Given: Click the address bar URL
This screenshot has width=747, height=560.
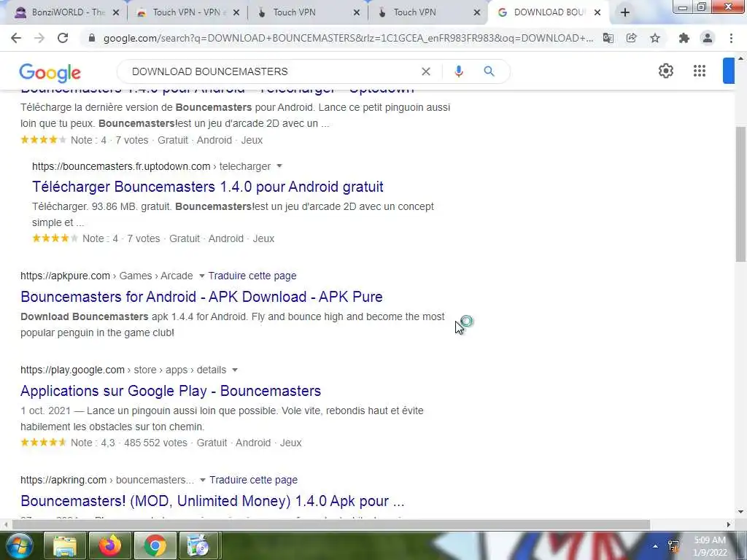Looking at the screenshot, I should click(x=348, y=38).
